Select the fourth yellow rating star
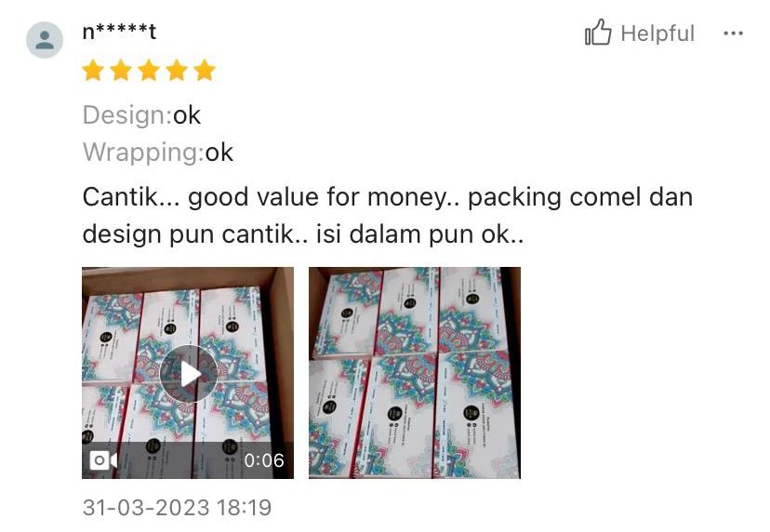The width and height of the screenshot is (770, 532). (177, 71)
